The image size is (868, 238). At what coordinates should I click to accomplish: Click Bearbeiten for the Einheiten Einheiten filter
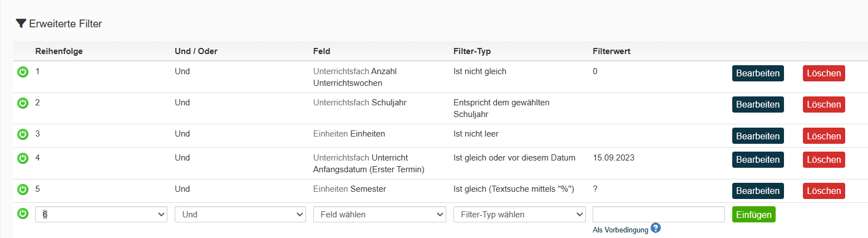758,136
